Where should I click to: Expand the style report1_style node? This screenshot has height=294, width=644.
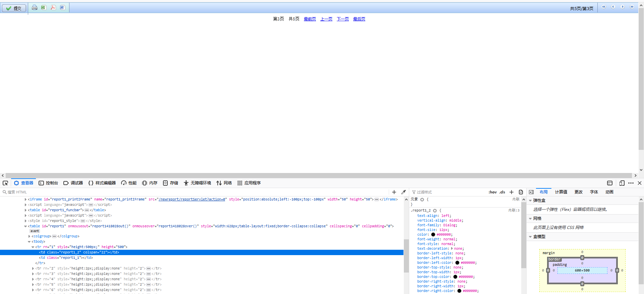point(25,221)
